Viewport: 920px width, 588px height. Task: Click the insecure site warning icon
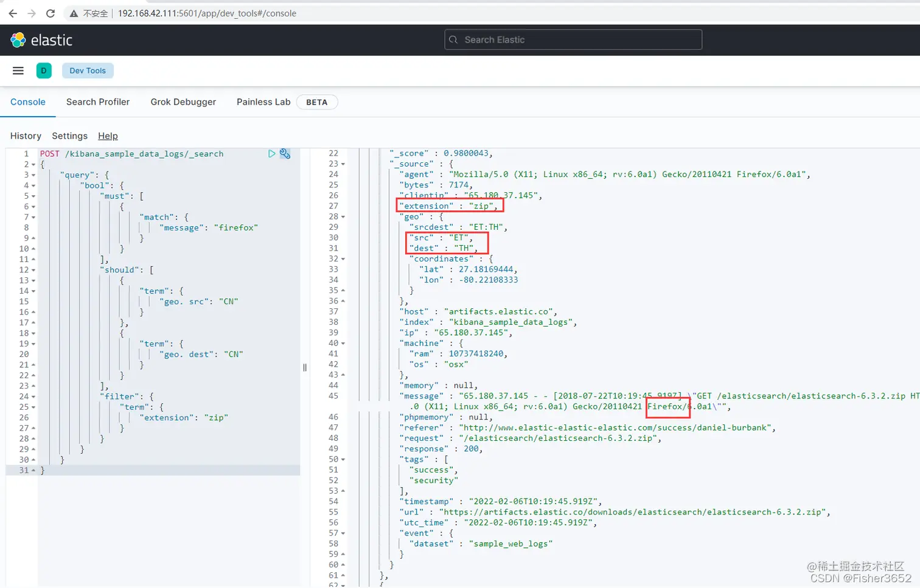(x=74, y=13)
